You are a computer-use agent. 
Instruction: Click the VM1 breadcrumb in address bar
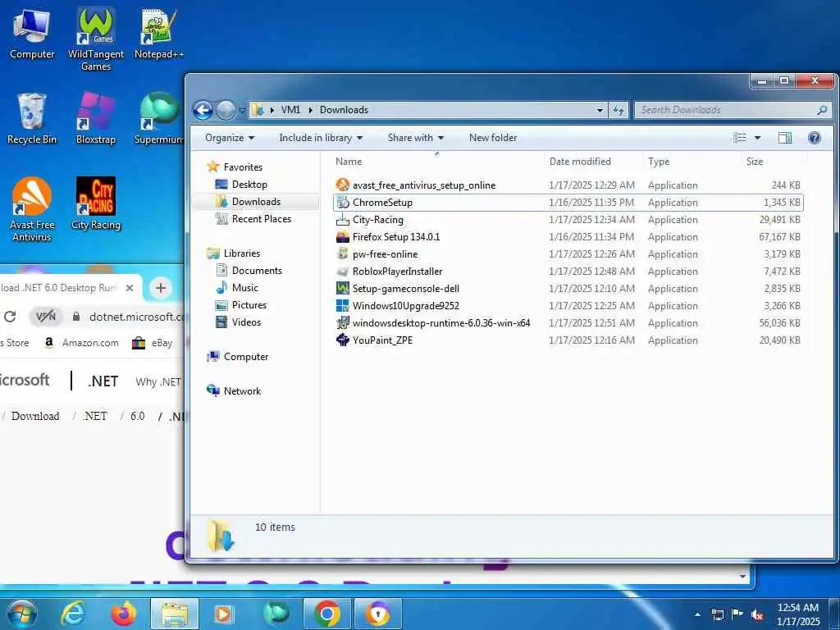[290, 110]
